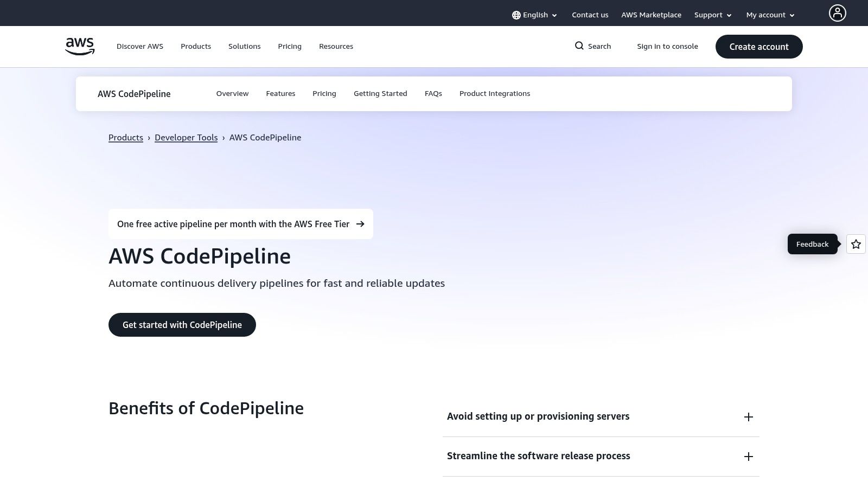Viewport: 868px width, 488px height.
Task: Click the arrow on the Free Tier banner
Action: pos(360,224)
